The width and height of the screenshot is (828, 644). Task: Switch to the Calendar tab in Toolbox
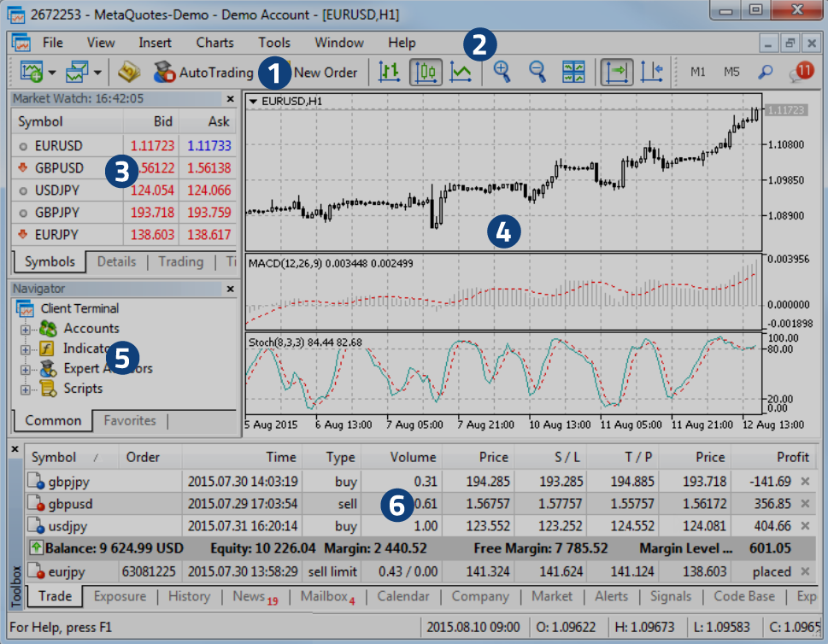coord(403,596)
